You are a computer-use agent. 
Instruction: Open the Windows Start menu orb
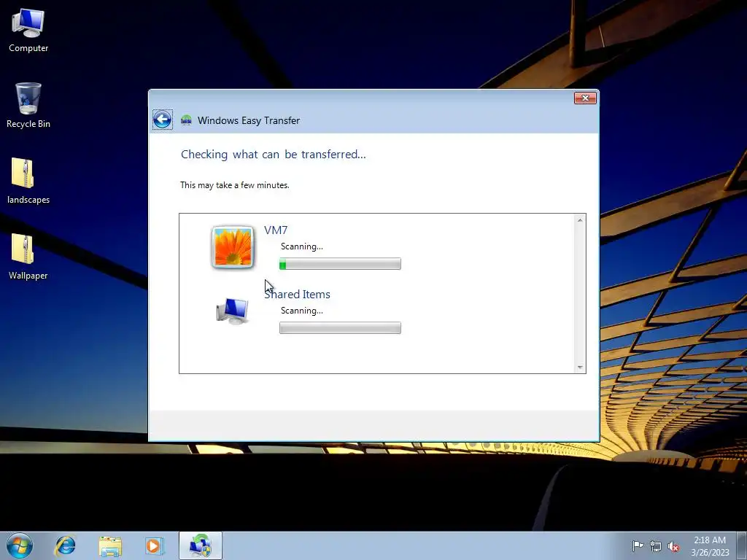(x=20, y=545)
